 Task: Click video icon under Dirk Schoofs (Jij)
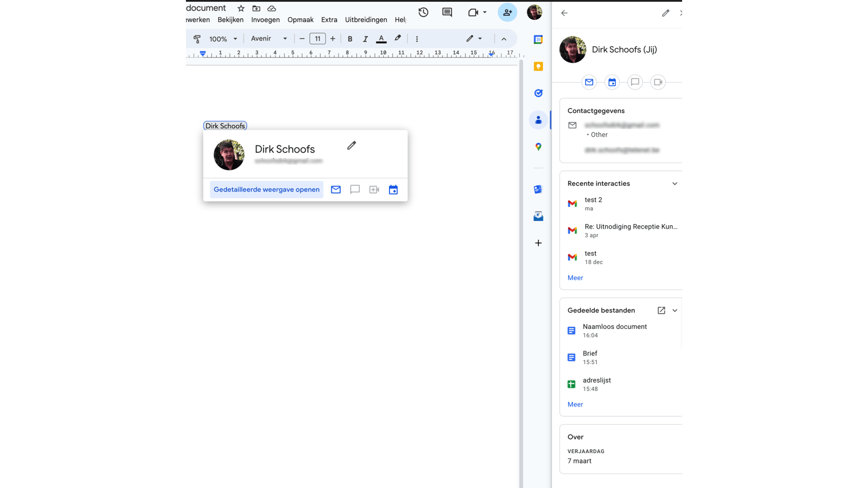pyautogui.click(x=658, y=82)
